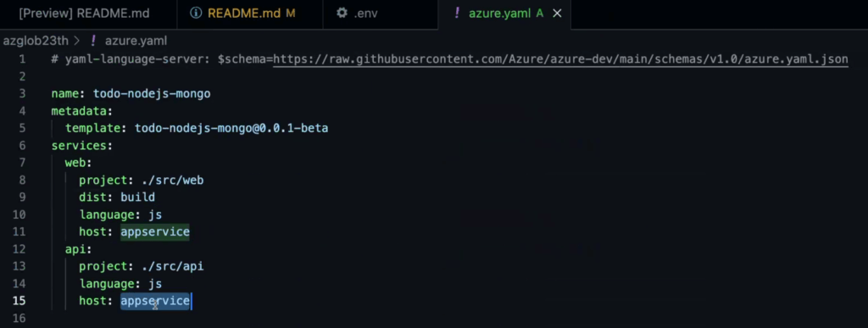This screenshot has width=868, height=328.
Task: Click the selected appservice text on line 15
Action: pos(155,301)
